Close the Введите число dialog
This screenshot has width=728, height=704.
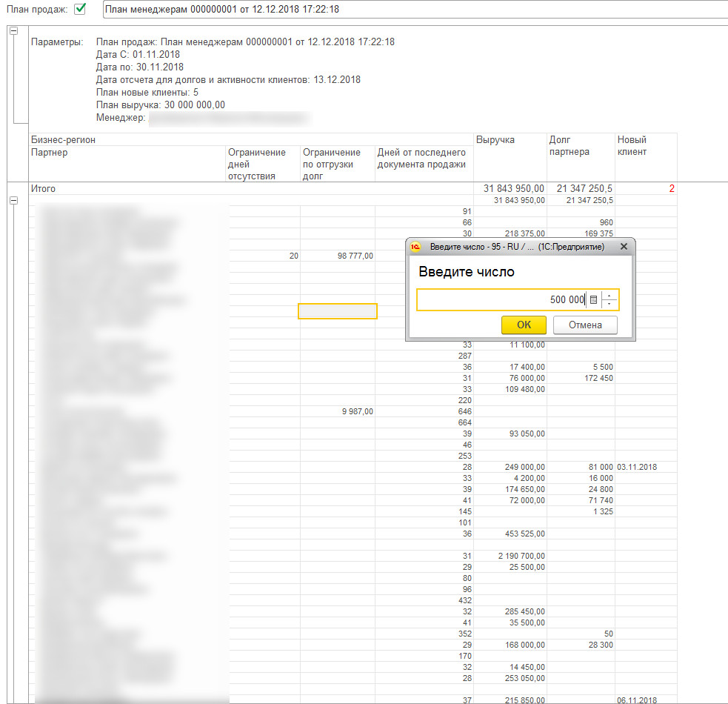click(624, 246)
